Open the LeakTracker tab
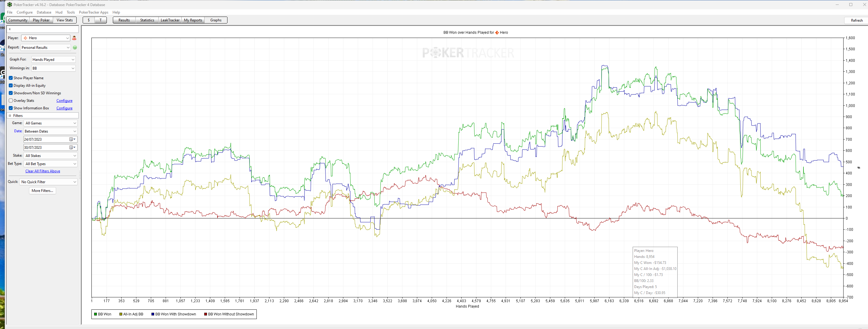Screen dimensions: 868x329 pos(170,20)
